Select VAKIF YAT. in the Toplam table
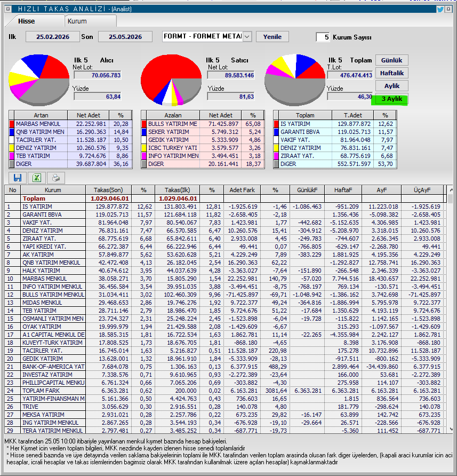Viewport: 457px width, 476px height. pos(335,140)
